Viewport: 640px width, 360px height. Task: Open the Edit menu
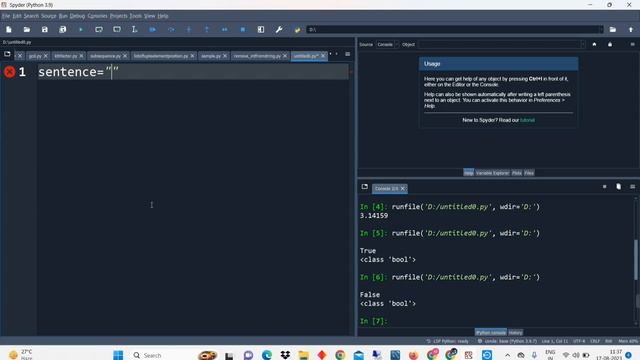click(17, 16)
